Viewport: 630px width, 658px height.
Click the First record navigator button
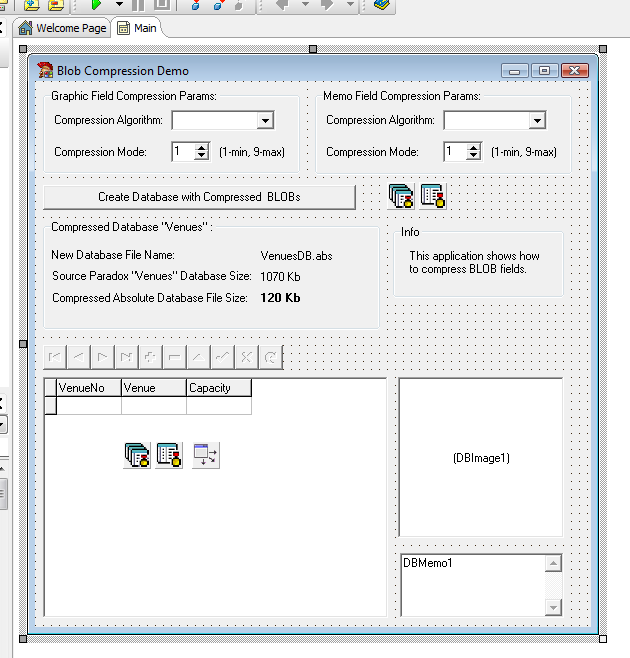point(55,356)
